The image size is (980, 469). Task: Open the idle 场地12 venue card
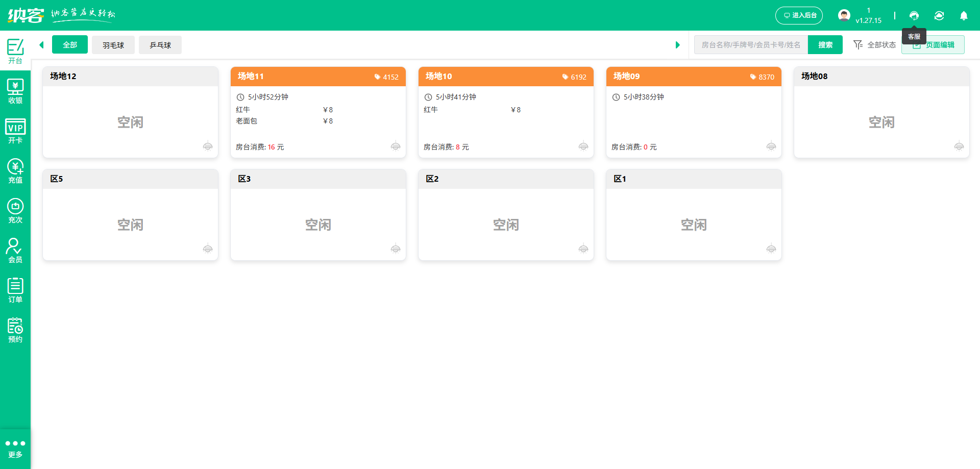click(130, 122)
